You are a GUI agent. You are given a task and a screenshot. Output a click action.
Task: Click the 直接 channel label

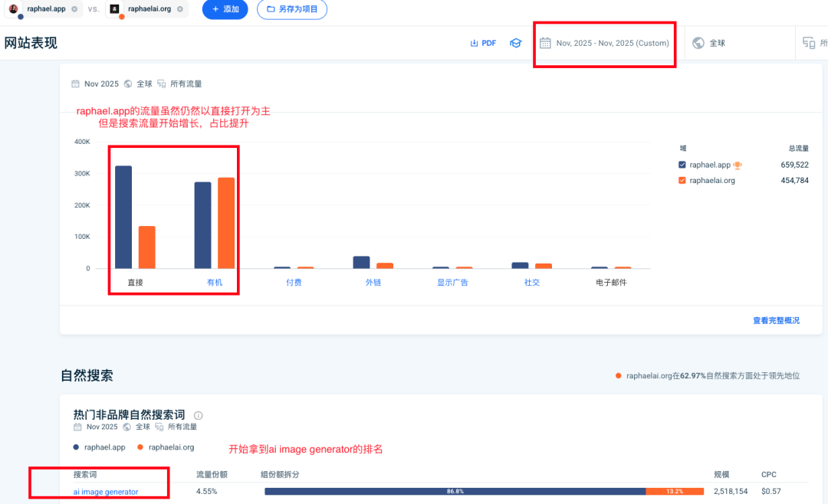tap(135, 283)
